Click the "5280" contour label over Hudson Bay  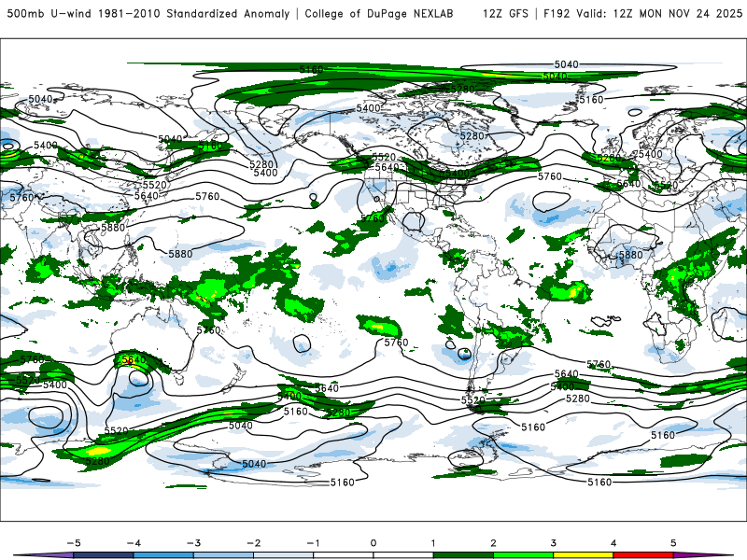[x=472, y=136]
